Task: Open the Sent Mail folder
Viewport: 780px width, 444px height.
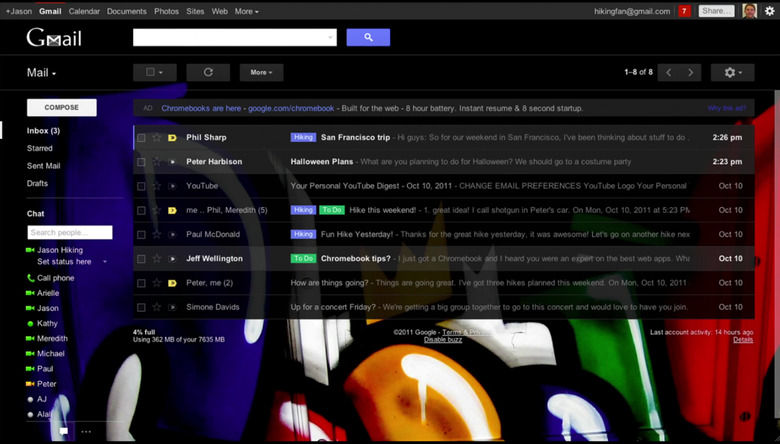Action: point(43,166)
